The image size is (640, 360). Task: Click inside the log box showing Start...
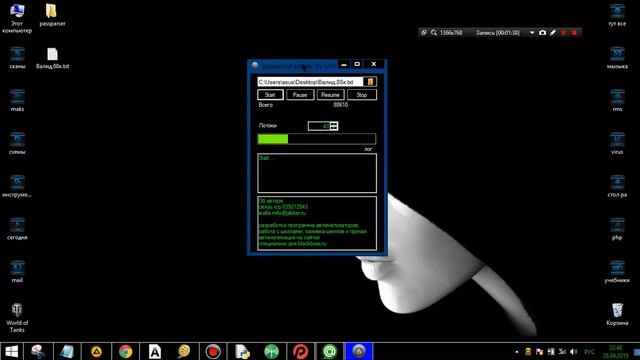click(x=317, y=173)
